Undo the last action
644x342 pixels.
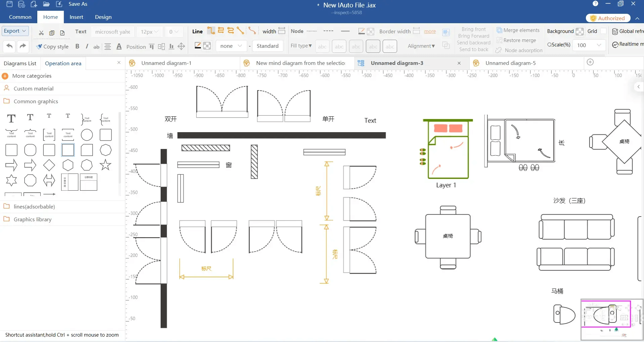(9, 46)
